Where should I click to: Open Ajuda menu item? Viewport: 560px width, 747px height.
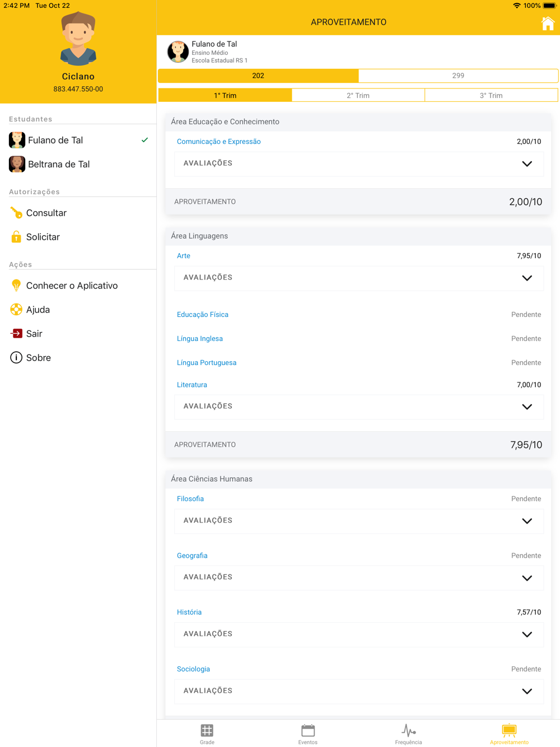click(78, 310)
